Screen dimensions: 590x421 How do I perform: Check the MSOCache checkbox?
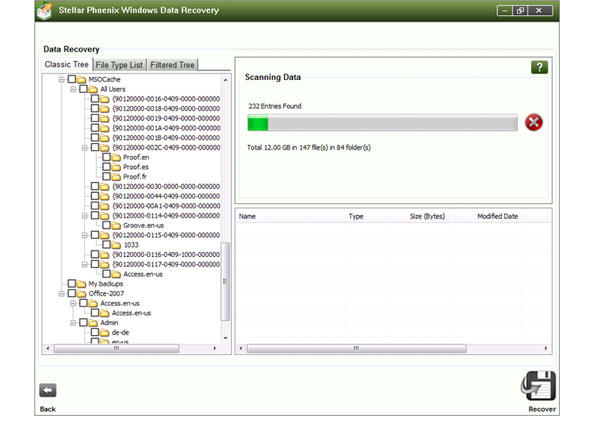click(x=71, y=79)
